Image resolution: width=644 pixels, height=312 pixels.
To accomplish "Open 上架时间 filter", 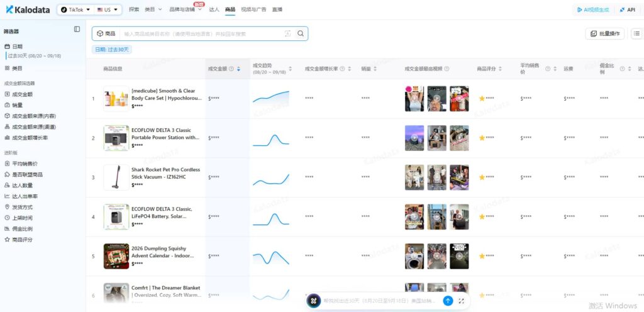I will (x=18, y=218).
